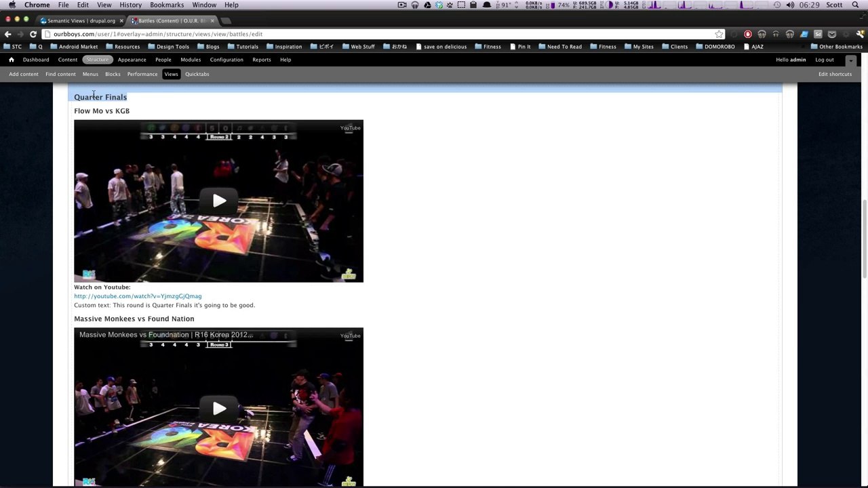
Task: Open the Structure admin menu
Action: 97,60
